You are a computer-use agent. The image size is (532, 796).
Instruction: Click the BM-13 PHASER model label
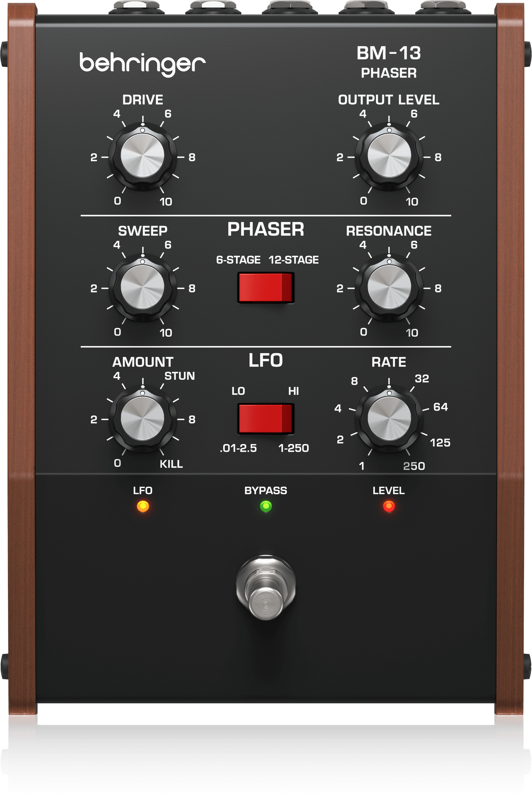(x=389, y=62)
